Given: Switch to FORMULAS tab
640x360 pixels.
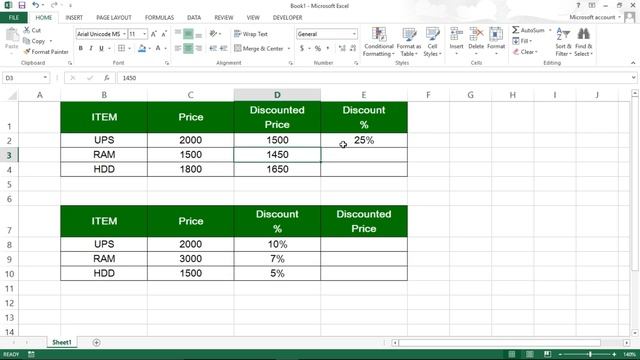Looking at the screenshot, I should coord(159,18).
